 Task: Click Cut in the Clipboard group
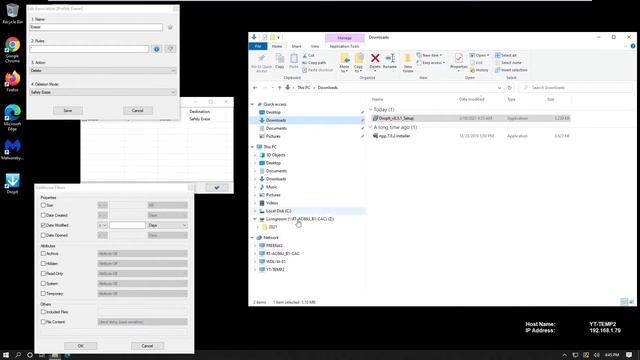pyautogui.click(x=309, y=55)
